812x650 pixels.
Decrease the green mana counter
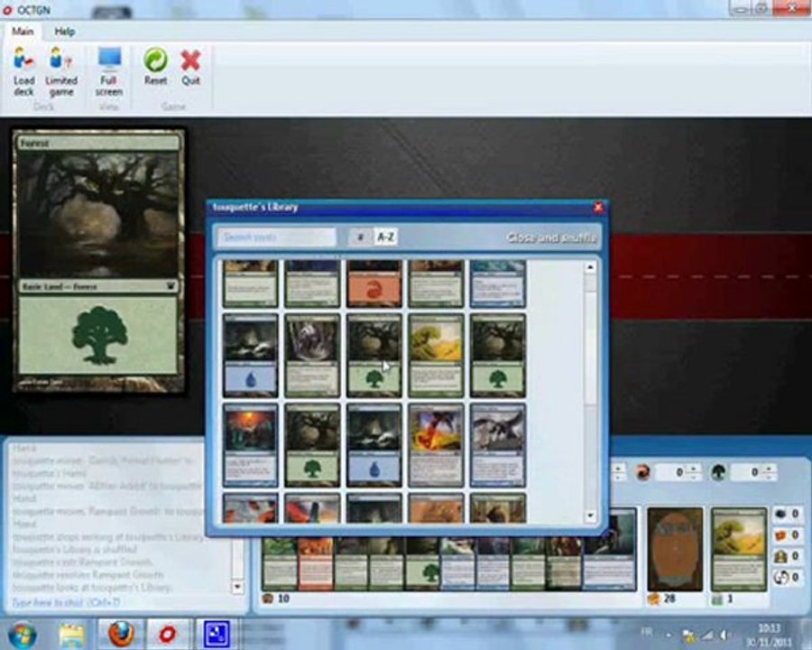769,477
